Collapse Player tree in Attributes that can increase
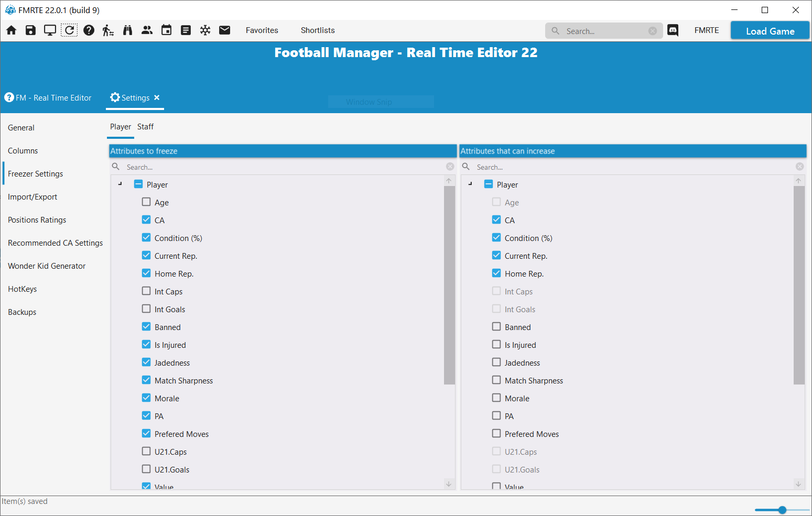Image resolution: width=812 pixels, height=516 pixels. click(470, 184)
